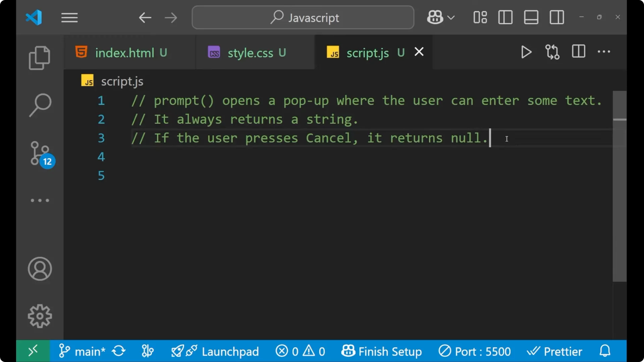Open notifications with the bell icon
This screenshot has height=362, width=644.
(605, 351)
